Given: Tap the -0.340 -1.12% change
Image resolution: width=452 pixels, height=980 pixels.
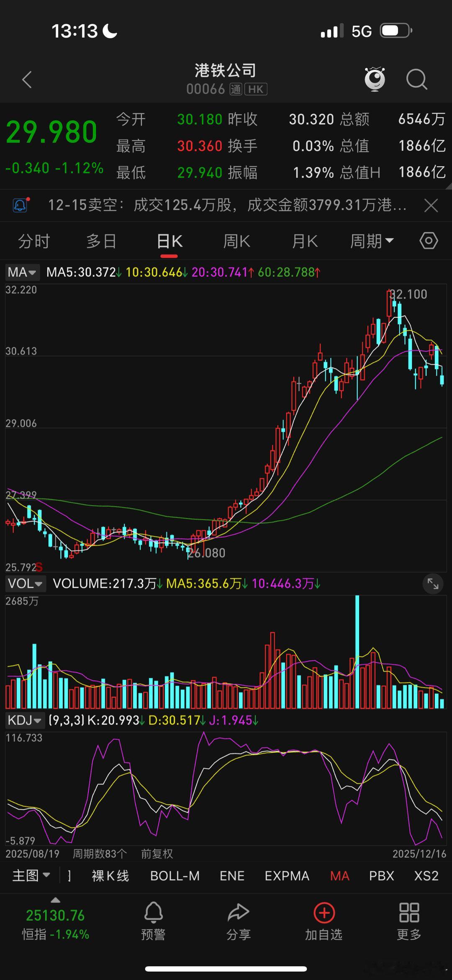Looking at the screenshot, I should click(54, 168).
